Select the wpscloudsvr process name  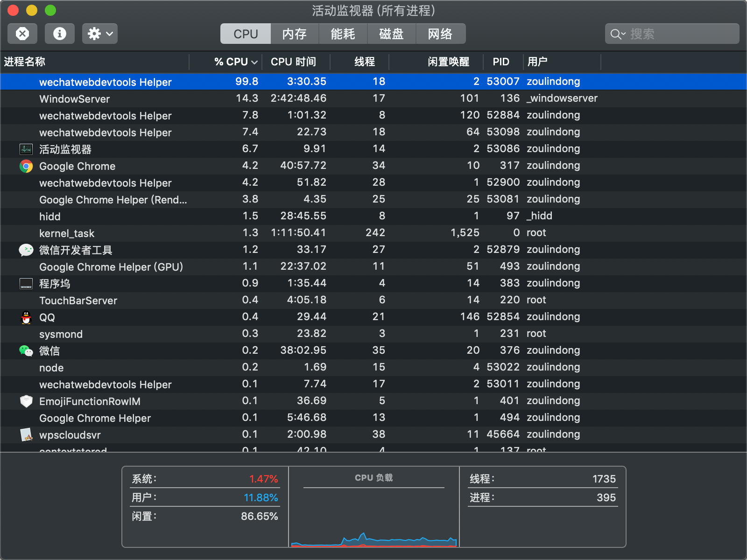pos(70,435)
